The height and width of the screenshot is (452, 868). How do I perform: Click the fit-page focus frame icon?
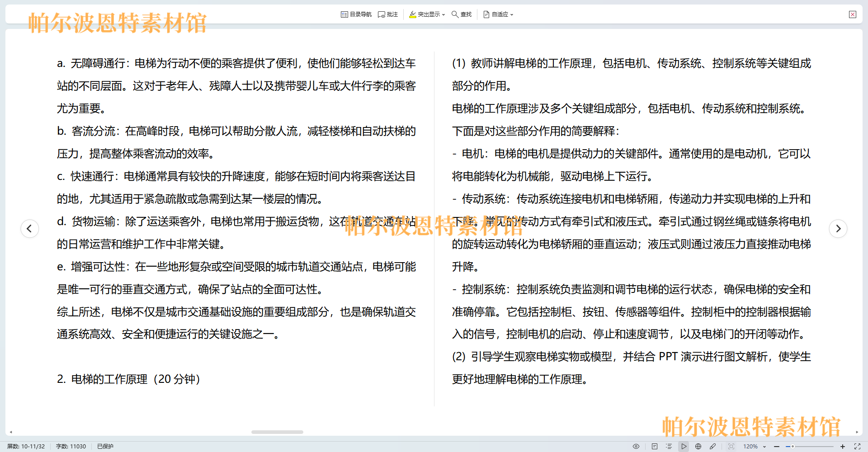click(x=731, y=446)
